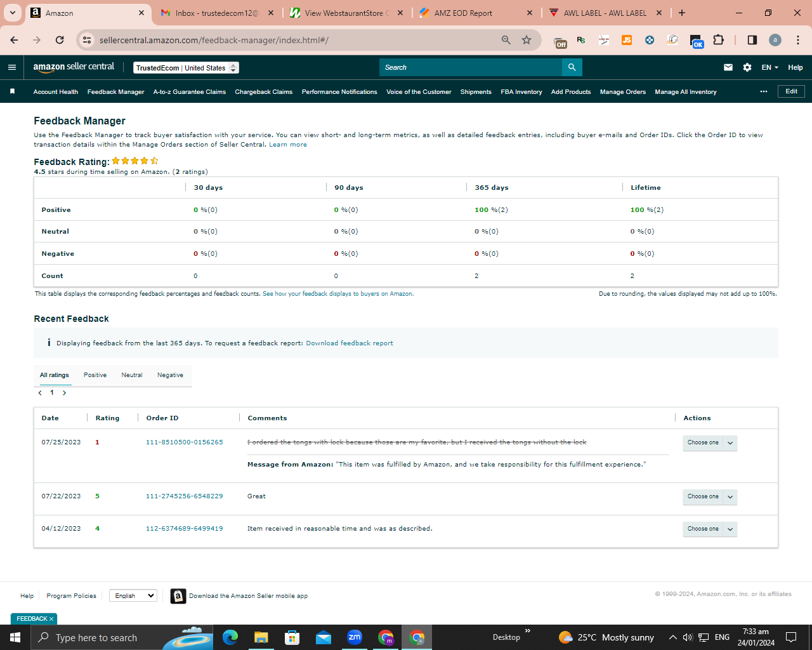This screenshot has width=812, height=650.
Task: Click the Seller Central search field
Action: point(471,67)
